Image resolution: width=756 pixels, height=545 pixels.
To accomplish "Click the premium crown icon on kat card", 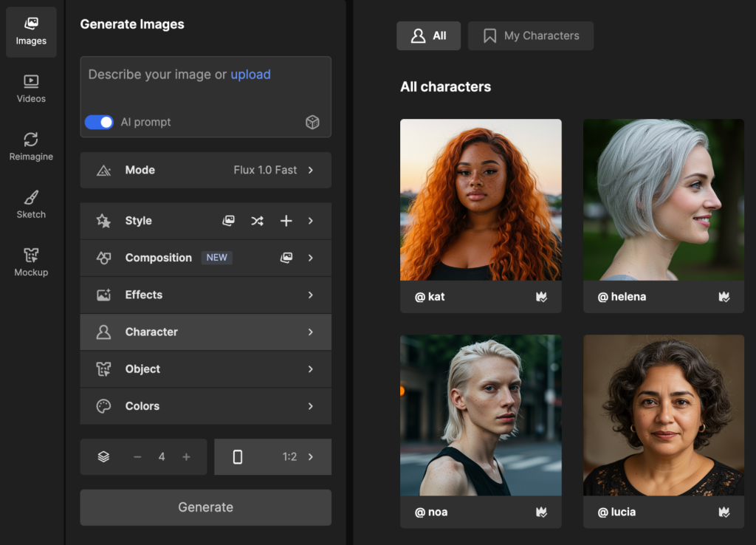I will click(x=541, y=297).
